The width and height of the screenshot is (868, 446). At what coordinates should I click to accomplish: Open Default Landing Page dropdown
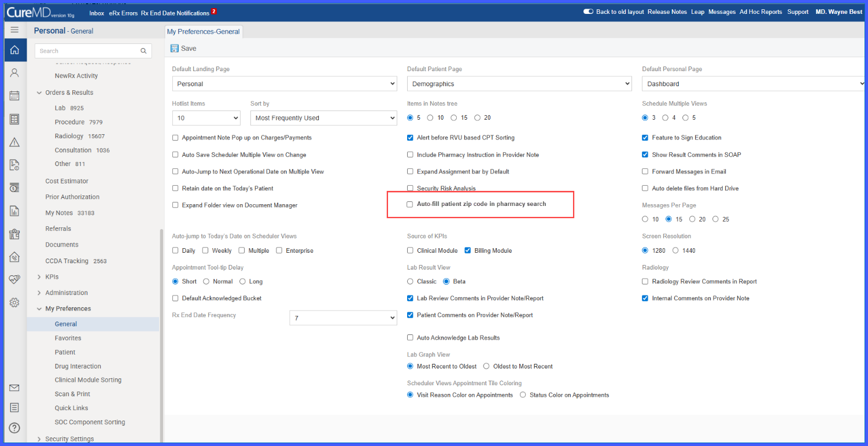point(285,84)
